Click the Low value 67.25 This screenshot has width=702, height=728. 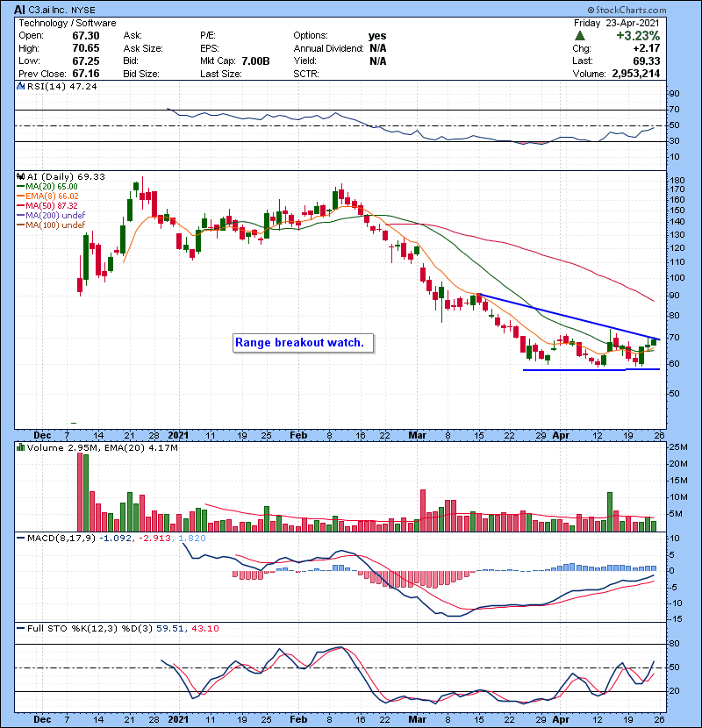[x=86, y=61]
